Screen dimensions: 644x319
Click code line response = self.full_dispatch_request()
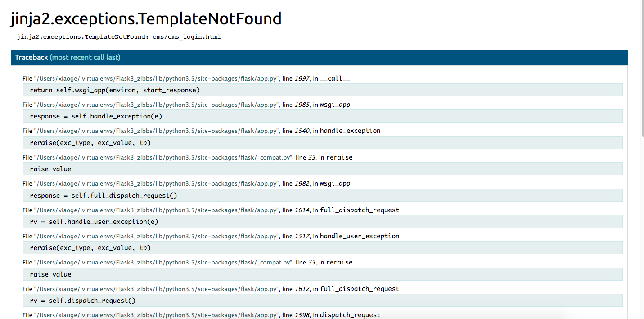point(323,196)
